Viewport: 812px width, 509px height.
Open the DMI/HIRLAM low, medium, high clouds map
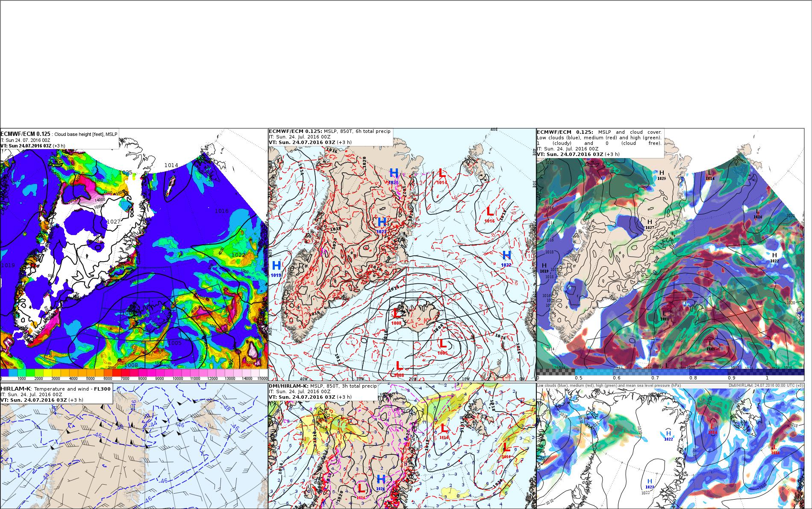click(x=670, y=446)
